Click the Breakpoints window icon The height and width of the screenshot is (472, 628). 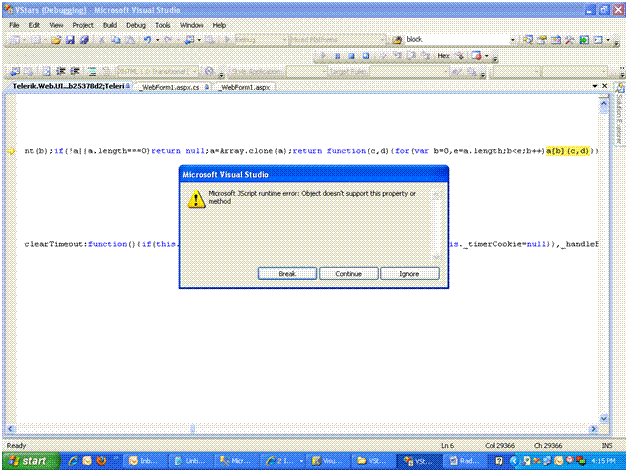(476, 56)
